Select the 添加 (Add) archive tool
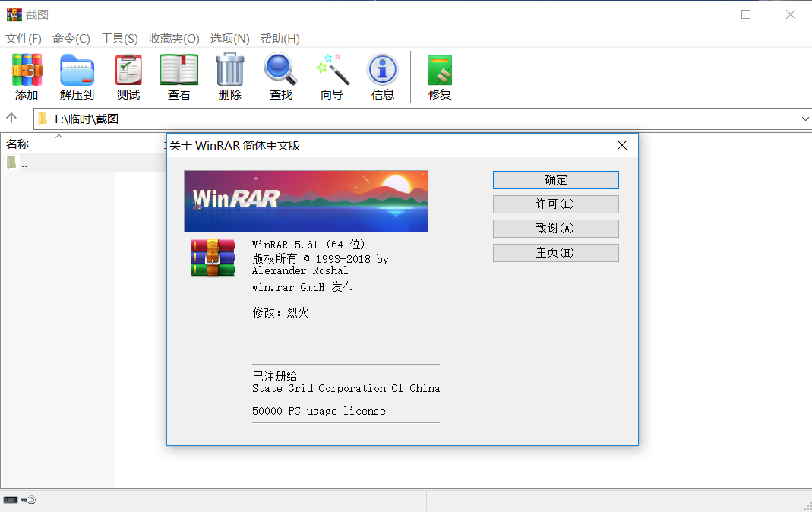Image resolution: width=812 pixels, height=512 pixels. coord(27,76)
